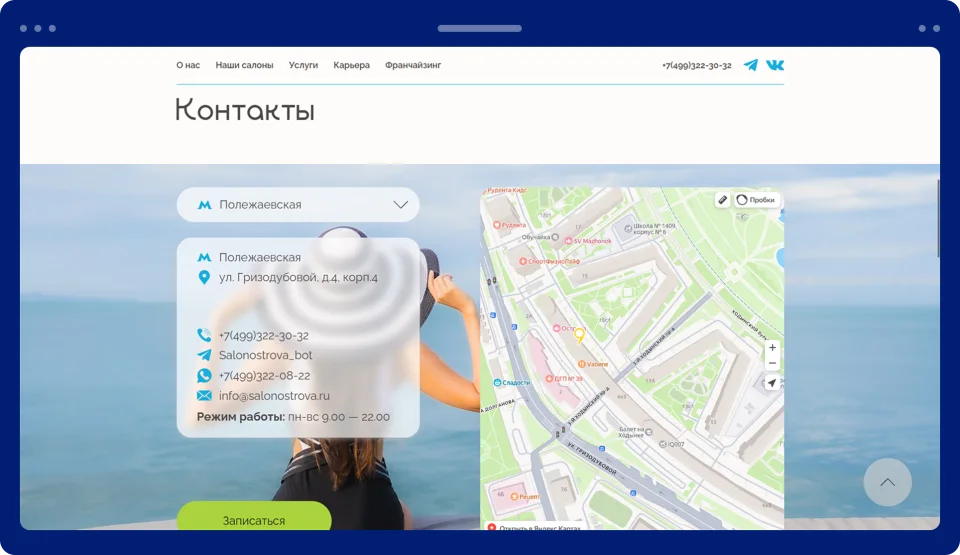Go to Наши салоны section
The image size is (960, 555).
[x=244, y=65]
